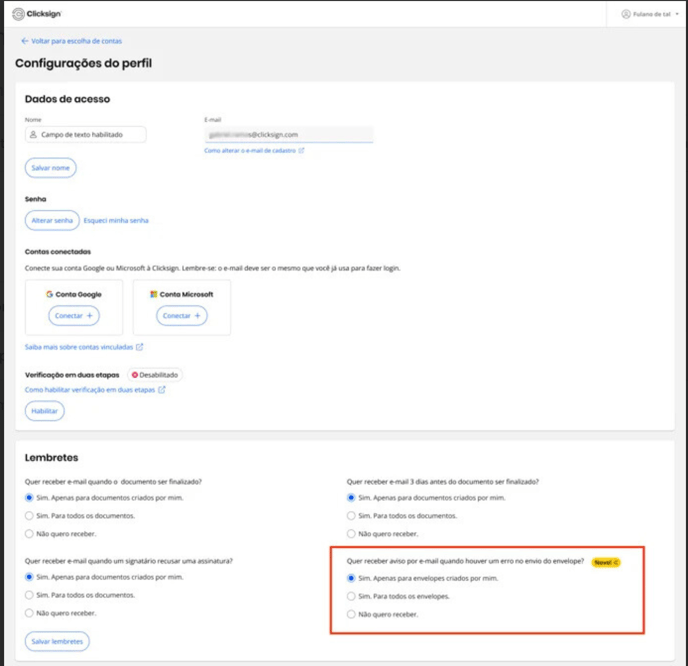This screenshot has height=666, width=688.
Task: Click the 'Salvar lembretes' button
Action: [58, 641]
